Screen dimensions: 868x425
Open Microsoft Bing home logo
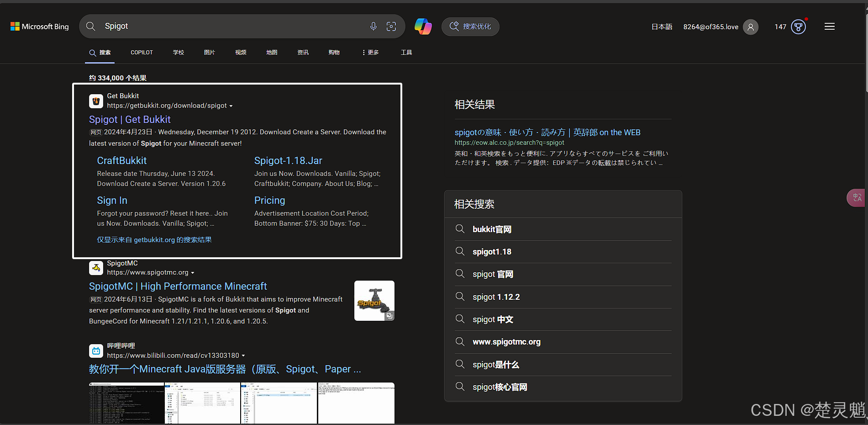pos(40,27)
